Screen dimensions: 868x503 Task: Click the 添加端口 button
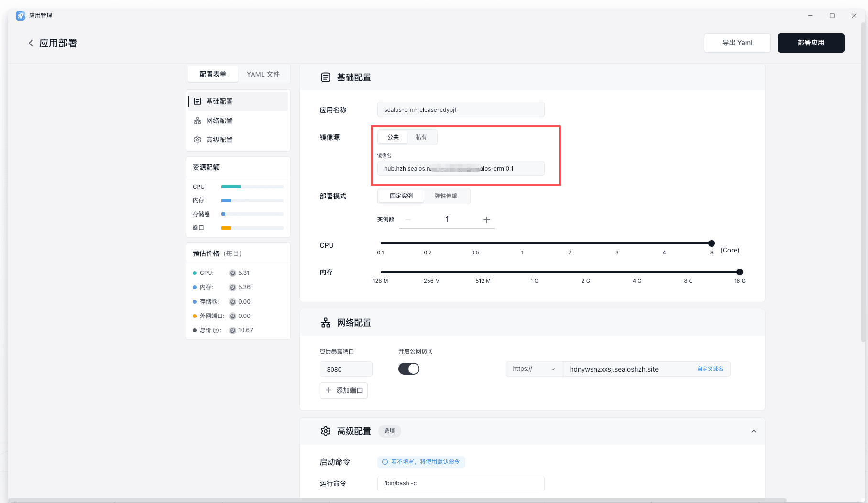[344, 390]
